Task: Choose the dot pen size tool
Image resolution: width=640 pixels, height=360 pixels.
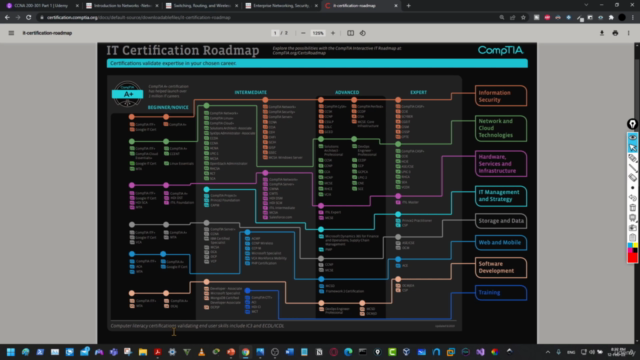Action: pyautogui.click(x=632, y=188)
